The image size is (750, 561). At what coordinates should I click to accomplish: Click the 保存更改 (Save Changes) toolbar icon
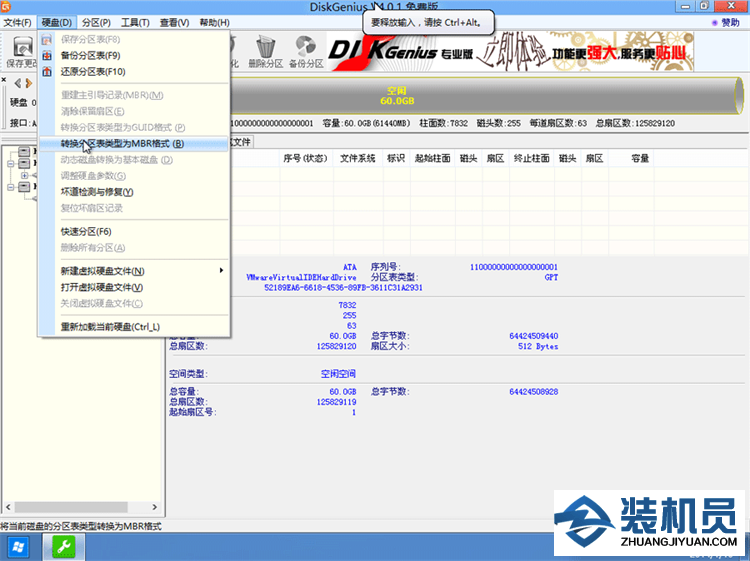click(x=20, y=50)
